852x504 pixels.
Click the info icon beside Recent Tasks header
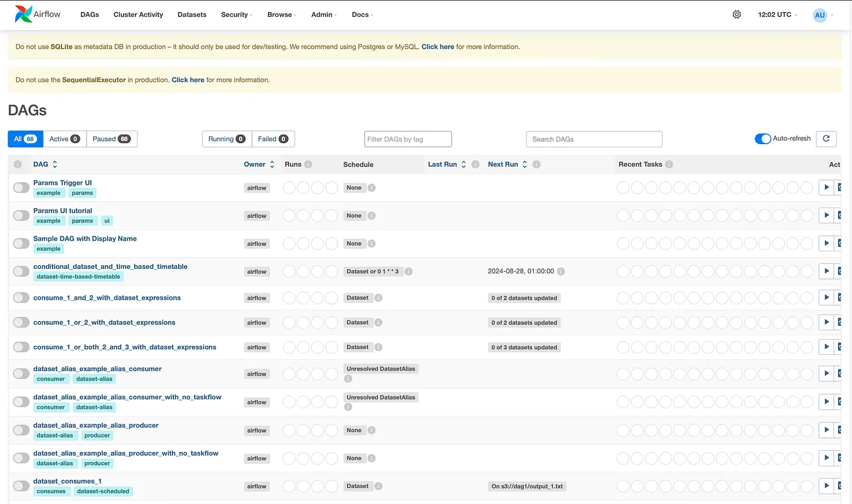(x=668, y=164)
